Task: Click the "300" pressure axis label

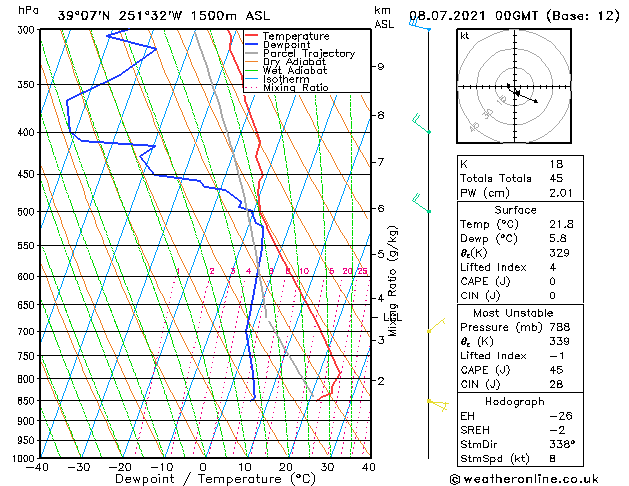Action: pyautogui.click(x=28, y=30)
